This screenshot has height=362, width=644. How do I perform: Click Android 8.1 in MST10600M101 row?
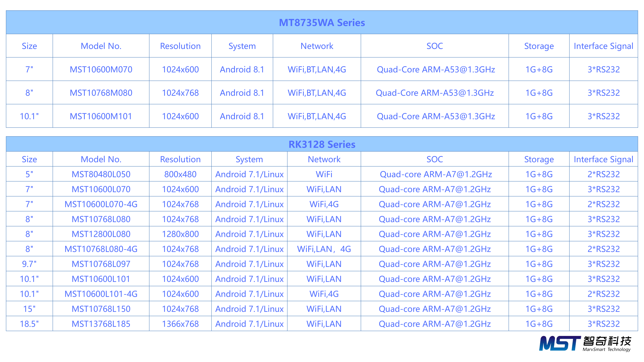point(242,116)
